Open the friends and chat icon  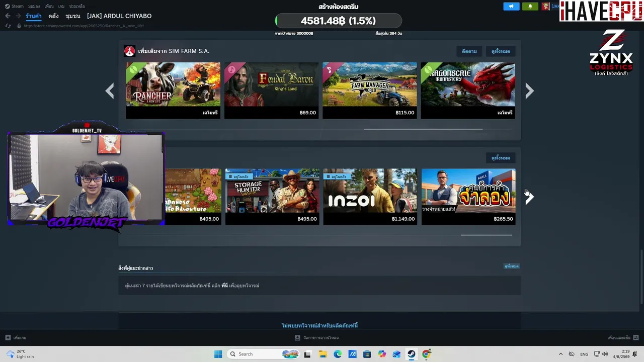tap(636, 338)
